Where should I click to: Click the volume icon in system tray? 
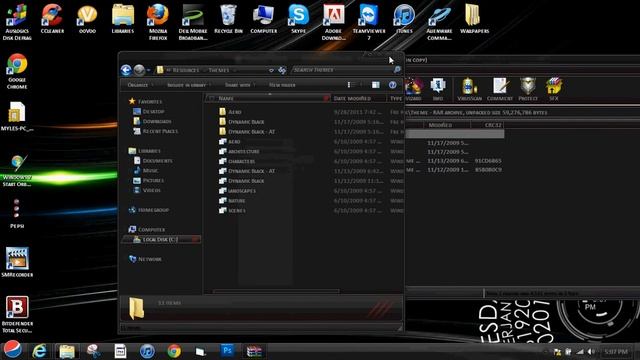(591, 351)
